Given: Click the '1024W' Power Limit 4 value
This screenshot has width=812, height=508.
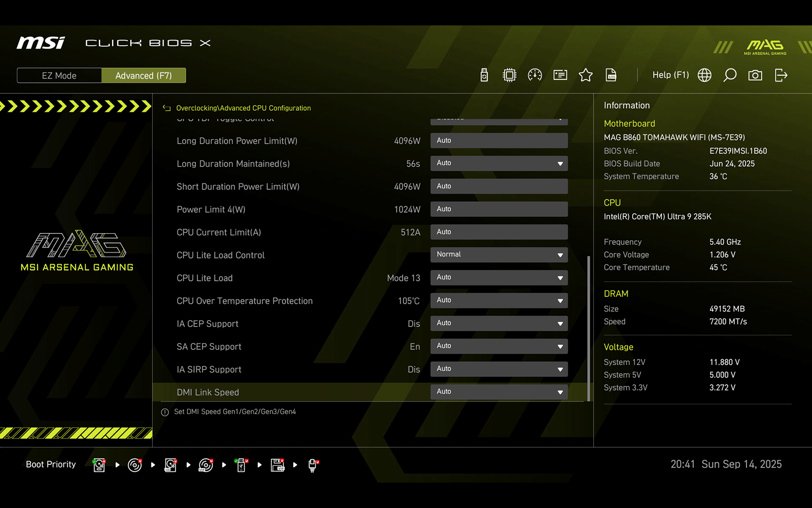Looking at the screenshot, I should [x=407, y=210].
